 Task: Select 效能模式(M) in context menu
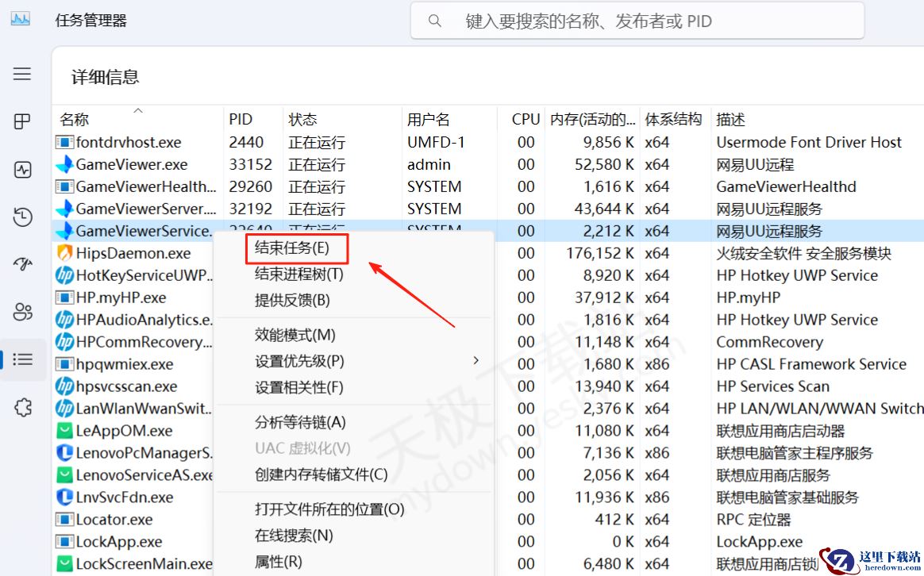pyautogui.click(x=295, y=335)
